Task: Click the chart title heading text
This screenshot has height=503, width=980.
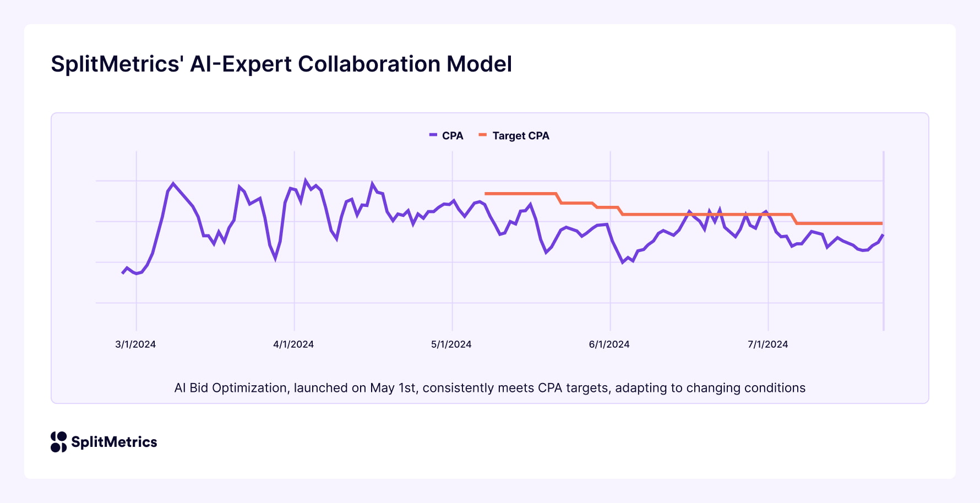Action: [281, 64]
